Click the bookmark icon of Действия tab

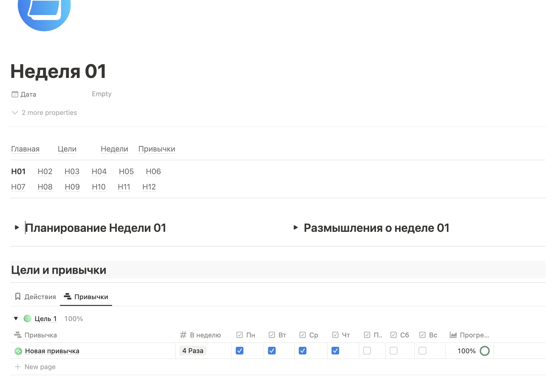click(18, 297)
